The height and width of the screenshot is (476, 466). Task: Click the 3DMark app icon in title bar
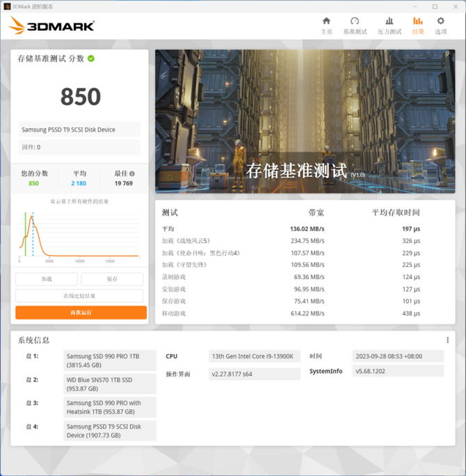point(7,6)
